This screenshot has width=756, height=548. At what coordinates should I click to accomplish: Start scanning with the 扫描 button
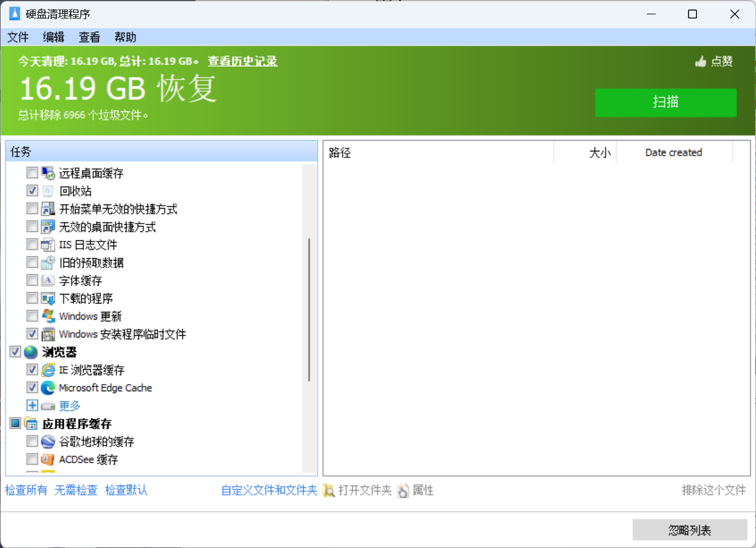[666, 103]
